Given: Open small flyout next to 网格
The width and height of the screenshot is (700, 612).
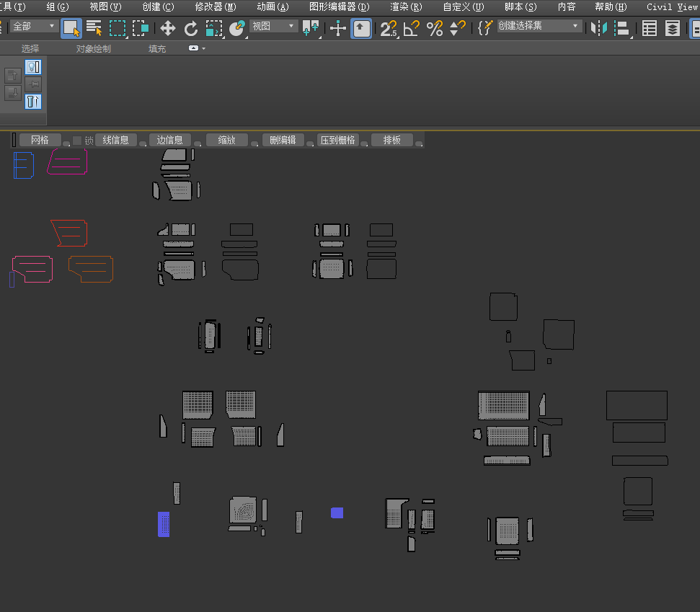Looking at the screenshot, I should [x=66, y=143].
